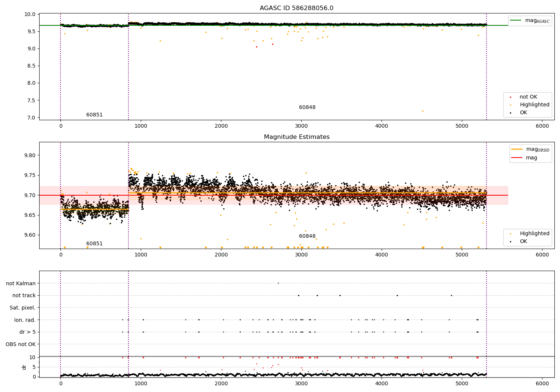Image resolution: width=560 pixels, height=392 pixels.
Task: Click 'Highlighted' legend entry in top plot
Action: [535, 105]
